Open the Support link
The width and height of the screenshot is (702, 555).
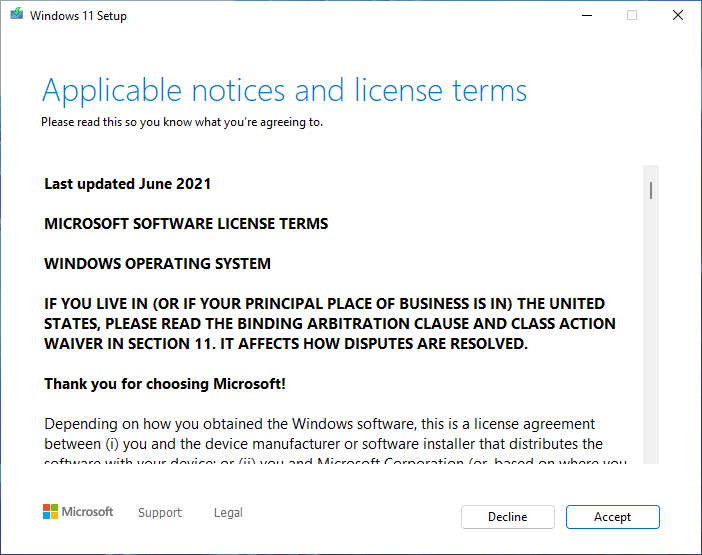160,513
